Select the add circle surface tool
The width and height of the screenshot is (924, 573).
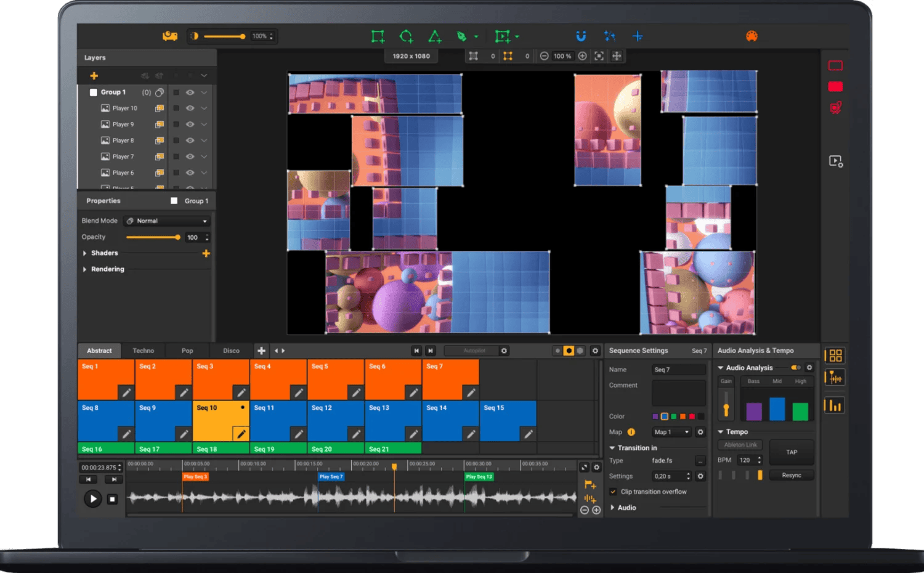(x=406, y=36)
